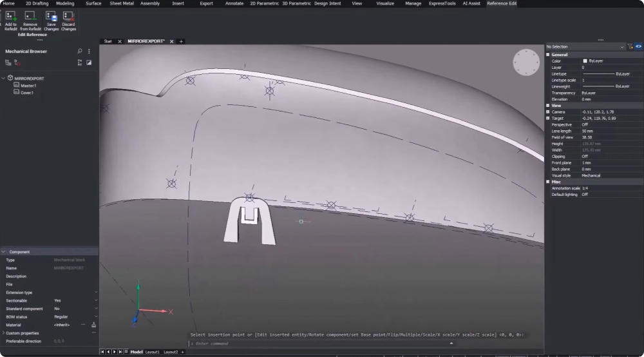Switch to the Layout2 tab
Image resolution: width=644 pixels, height=357 pixels.
coord(171,352)
